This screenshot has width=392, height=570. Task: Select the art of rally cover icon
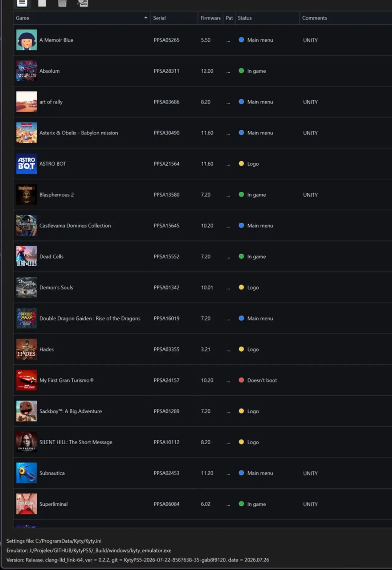(26, 102)
